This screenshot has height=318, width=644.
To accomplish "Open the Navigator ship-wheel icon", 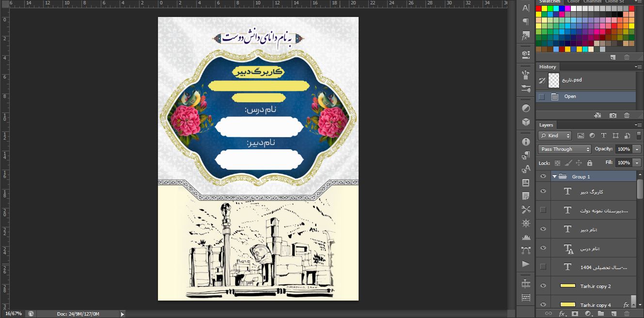I will 526,223.
